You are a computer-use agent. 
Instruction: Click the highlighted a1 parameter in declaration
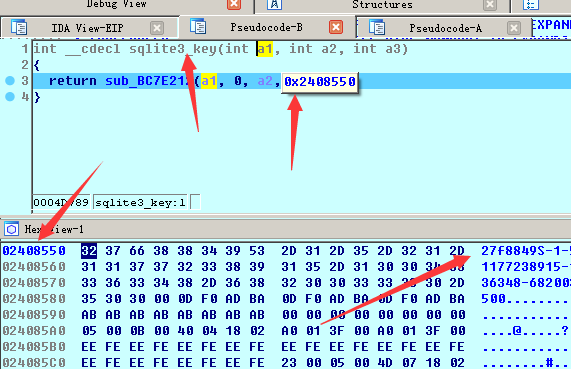point(265,49)
